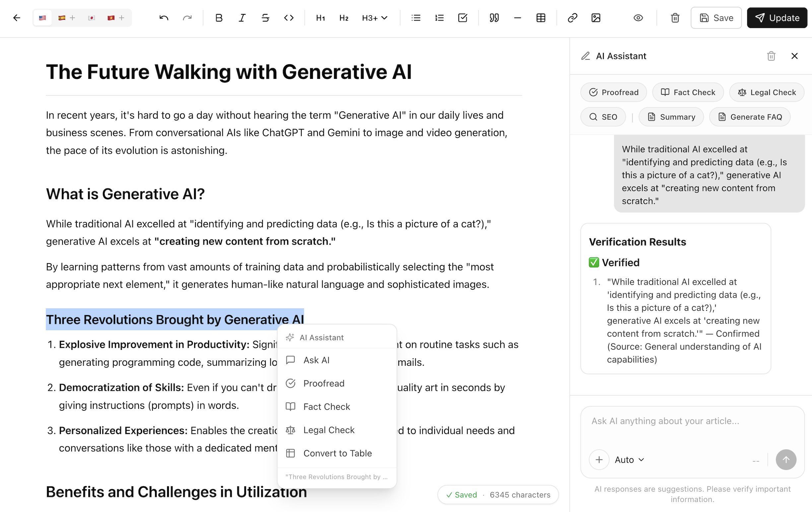Toggle preview with the eye icon

pos(638,18)
